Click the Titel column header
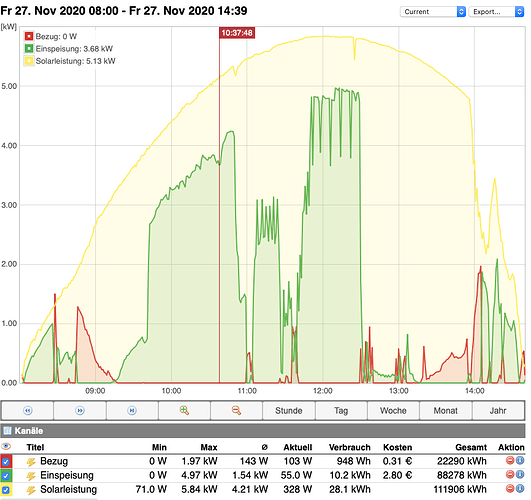 click(x=35, y=447)
